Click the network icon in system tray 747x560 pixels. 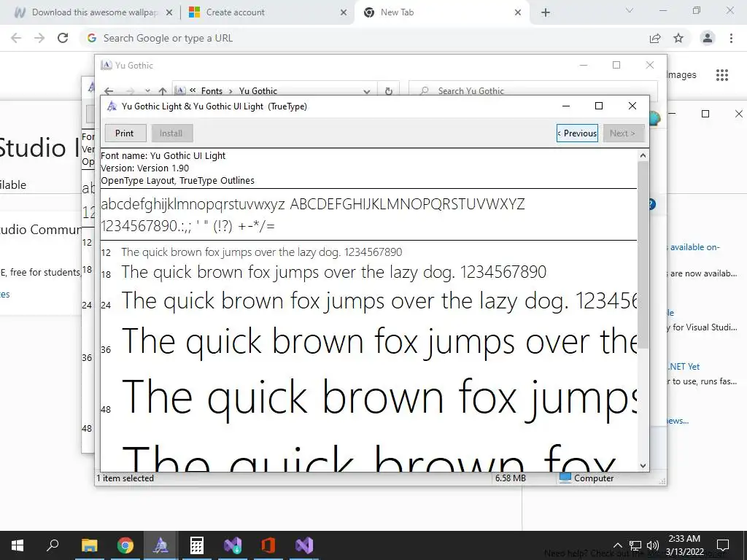click(635, 545)
